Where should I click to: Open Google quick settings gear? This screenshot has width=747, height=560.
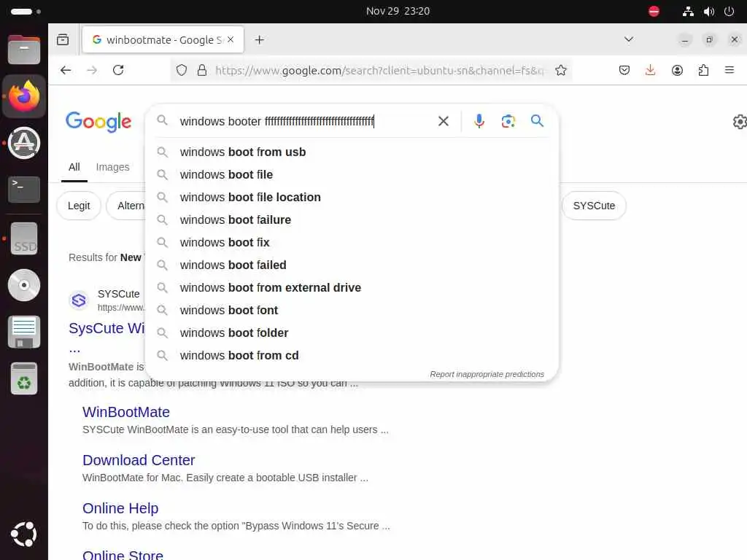pos(740,122)
